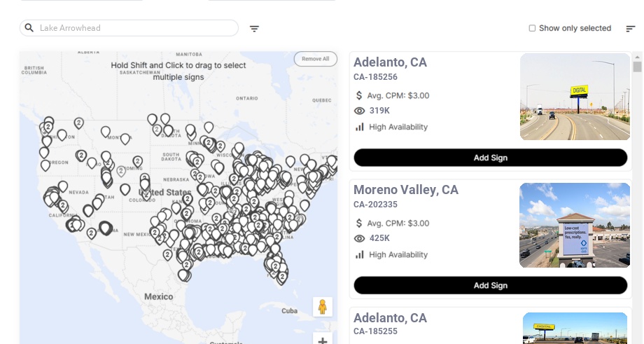Click the dollar CPM icon for Adelanto
Image resolution: width=644 pixels, height=344 pixels.
[x=359, y=95]
